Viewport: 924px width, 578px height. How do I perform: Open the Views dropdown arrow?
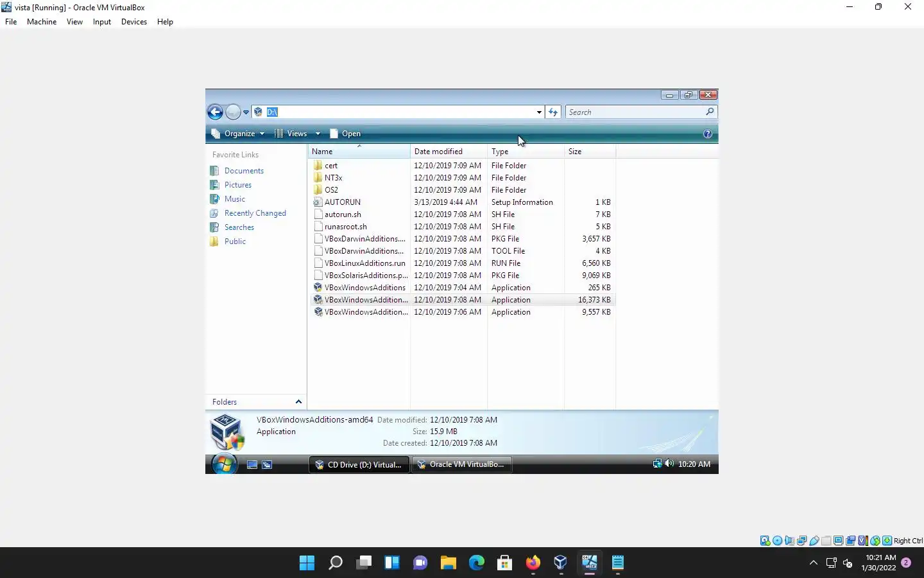pos(318,134)
